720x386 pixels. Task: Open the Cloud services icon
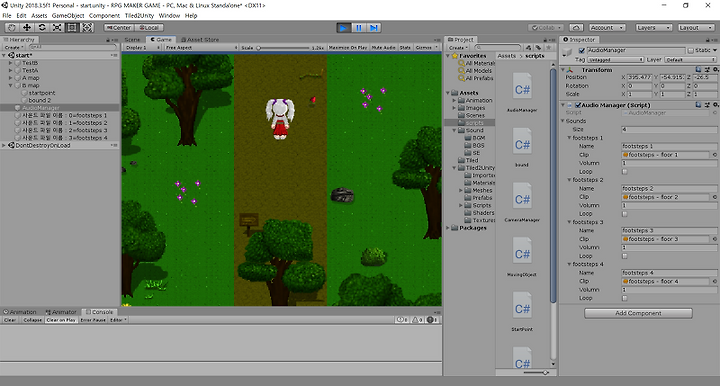click(576, 28)
